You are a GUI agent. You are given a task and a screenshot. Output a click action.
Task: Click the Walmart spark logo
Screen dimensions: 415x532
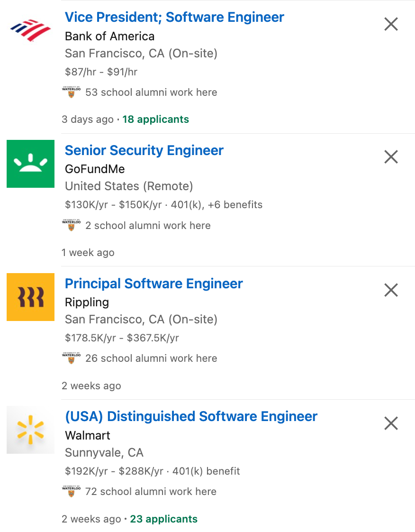(30, 430)
